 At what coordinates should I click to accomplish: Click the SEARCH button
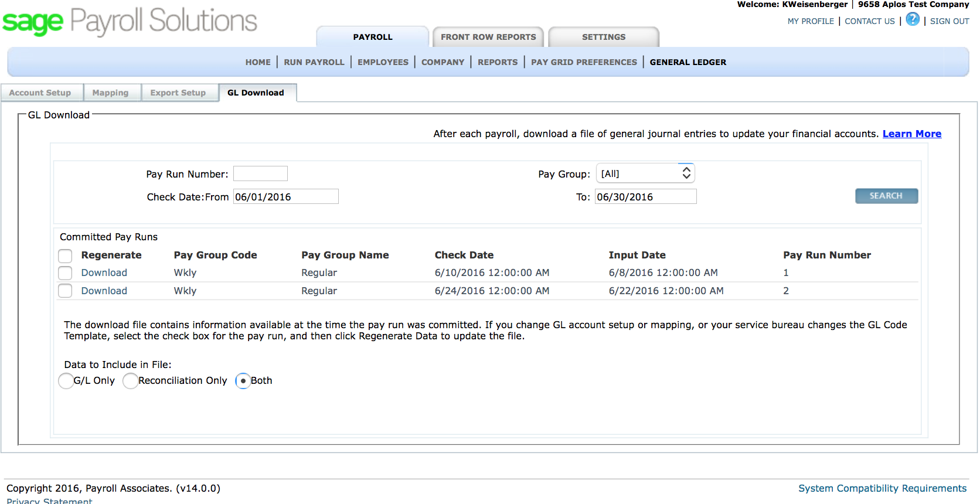coord(886,196)
